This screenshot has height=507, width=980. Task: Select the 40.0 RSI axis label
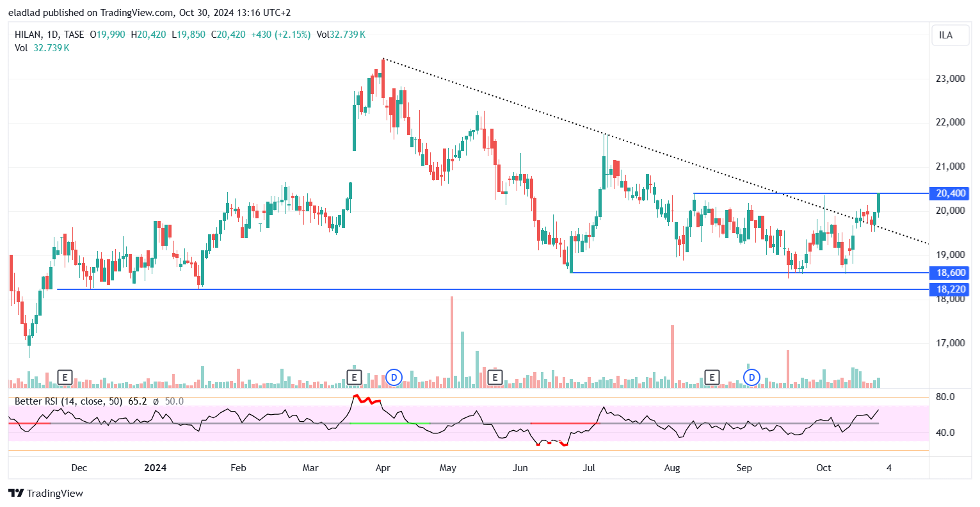tap(945, 433)
